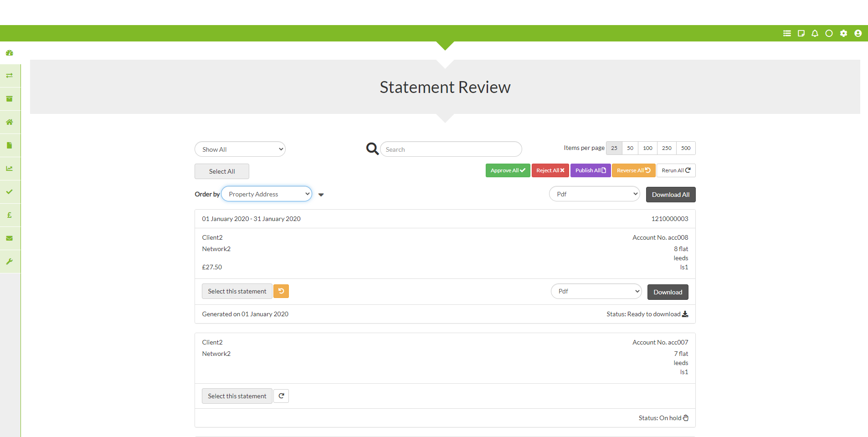Click the Download All button
Image resolution: width=868 pixels, height=437 pixels.
(671, 195)
